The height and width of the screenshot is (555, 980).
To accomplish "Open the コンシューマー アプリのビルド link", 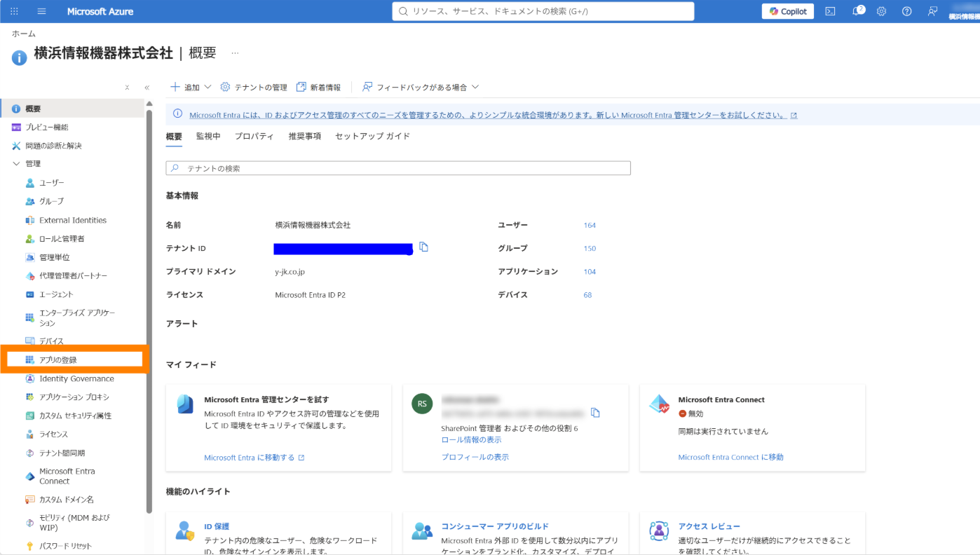I will coord(495,526).
